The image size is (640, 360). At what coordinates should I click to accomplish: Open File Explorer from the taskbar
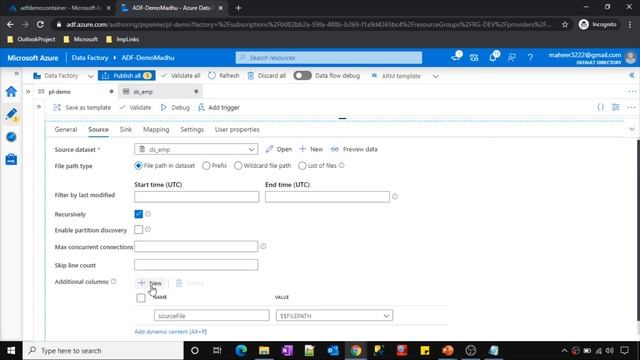pos(264,351)
